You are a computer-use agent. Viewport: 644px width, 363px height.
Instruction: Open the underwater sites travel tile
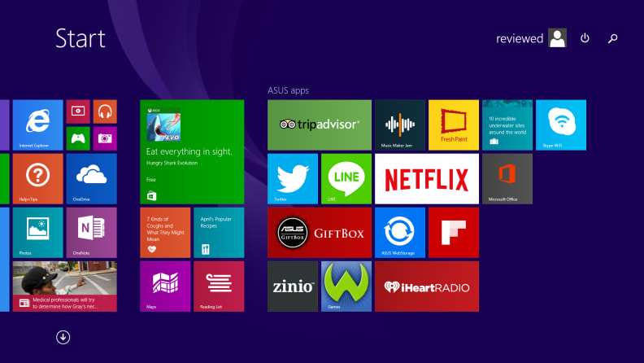(507, 125)
